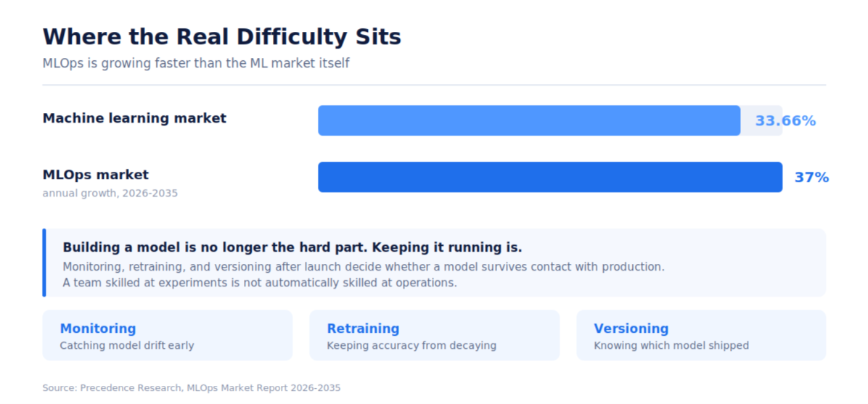Open the Versioning card
This screenshot has height=404, width=868.
pyautogui.click(x=701, y=335)
